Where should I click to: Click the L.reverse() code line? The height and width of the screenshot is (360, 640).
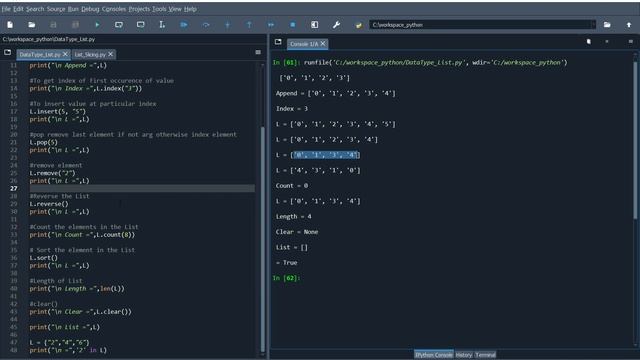point(49,204)
